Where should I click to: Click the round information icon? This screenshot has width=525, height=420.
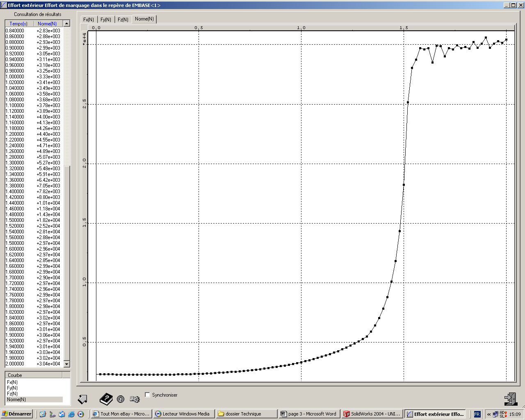121,399
